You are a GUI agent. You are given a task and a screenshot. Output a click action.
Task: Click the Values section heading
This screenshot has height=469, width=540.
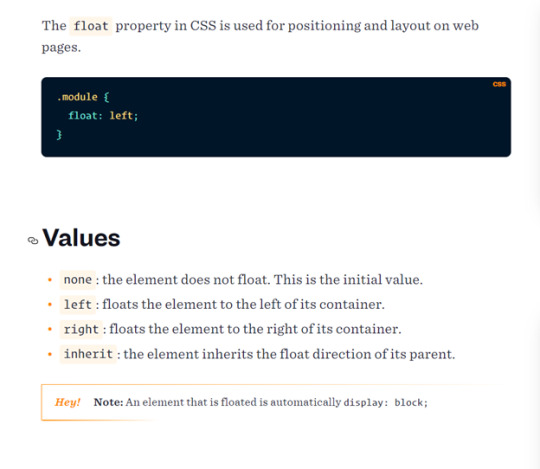coord(81,238)
